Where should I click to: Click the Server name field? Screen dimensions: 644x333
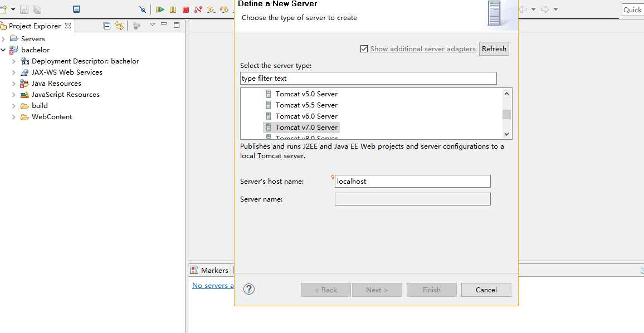click(413, 199)
